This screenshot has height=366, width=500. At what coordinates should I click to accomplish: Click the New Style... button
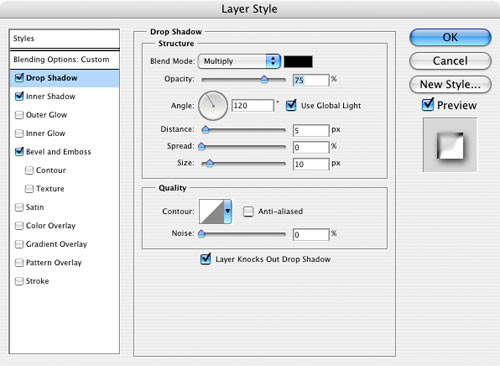(450, 84)
